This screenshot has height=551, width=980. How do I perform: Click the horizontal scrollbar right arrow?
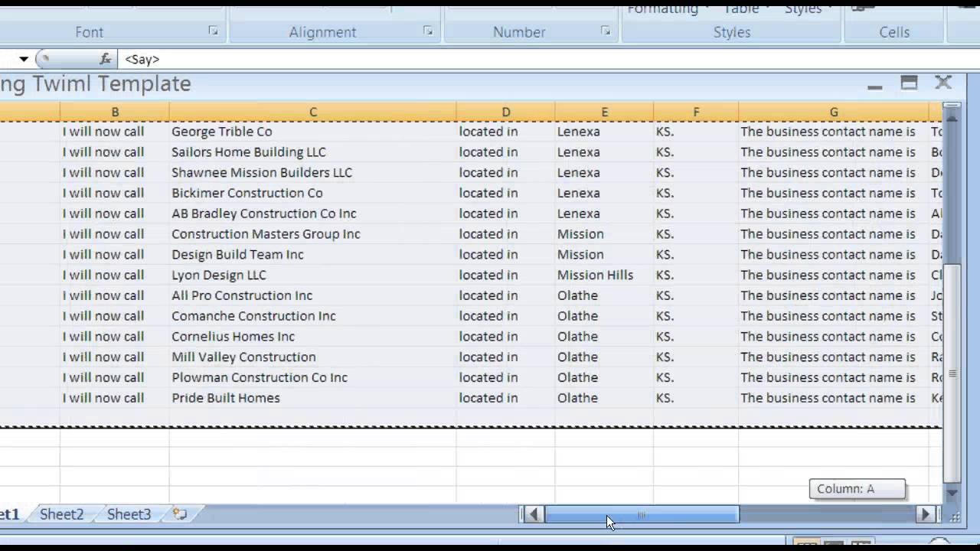tap(926, 514)
